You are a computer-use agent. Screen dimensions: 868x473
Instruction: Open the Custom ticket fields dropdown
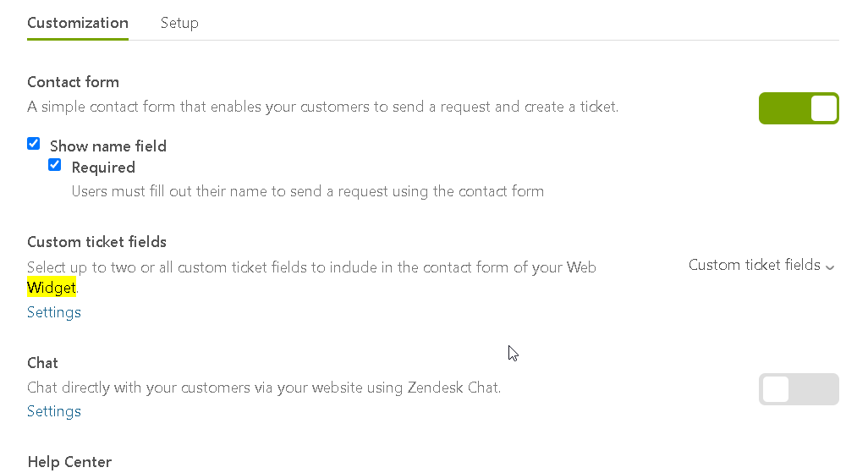point(755,265)
